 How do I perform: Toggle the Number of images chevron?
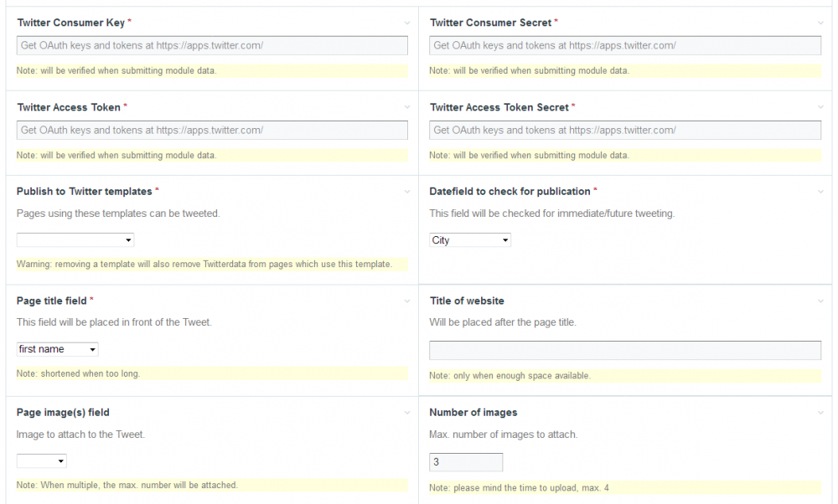point(820,413)
